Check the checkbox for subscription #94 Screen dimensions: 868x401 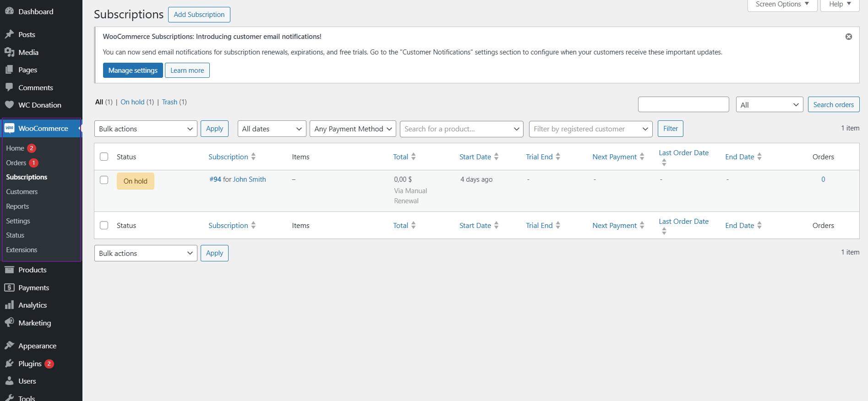click(x=104, y=180)
